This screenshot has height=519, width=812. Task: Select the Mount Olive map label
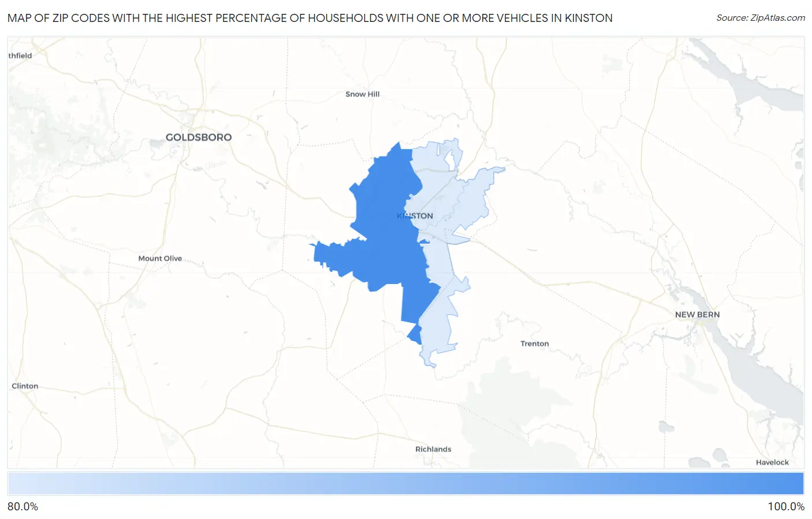(160, 259)
